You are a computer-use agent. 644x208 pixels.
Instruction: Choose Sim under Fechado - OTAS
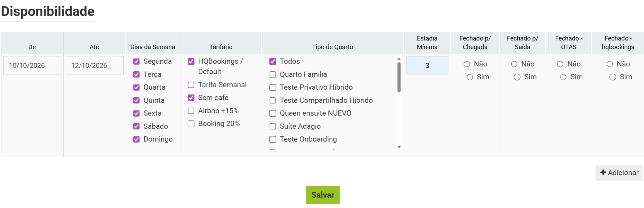[x=563, y=77]
